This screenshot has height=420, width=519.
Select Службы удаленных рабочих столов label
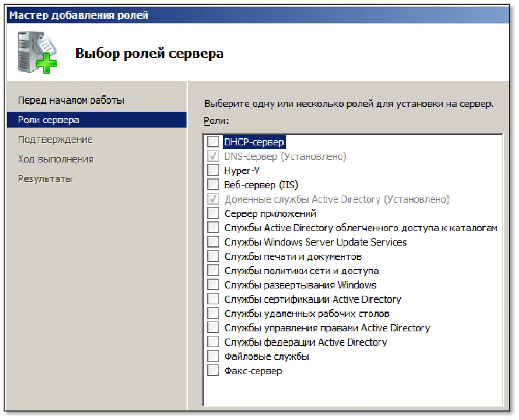307,314
